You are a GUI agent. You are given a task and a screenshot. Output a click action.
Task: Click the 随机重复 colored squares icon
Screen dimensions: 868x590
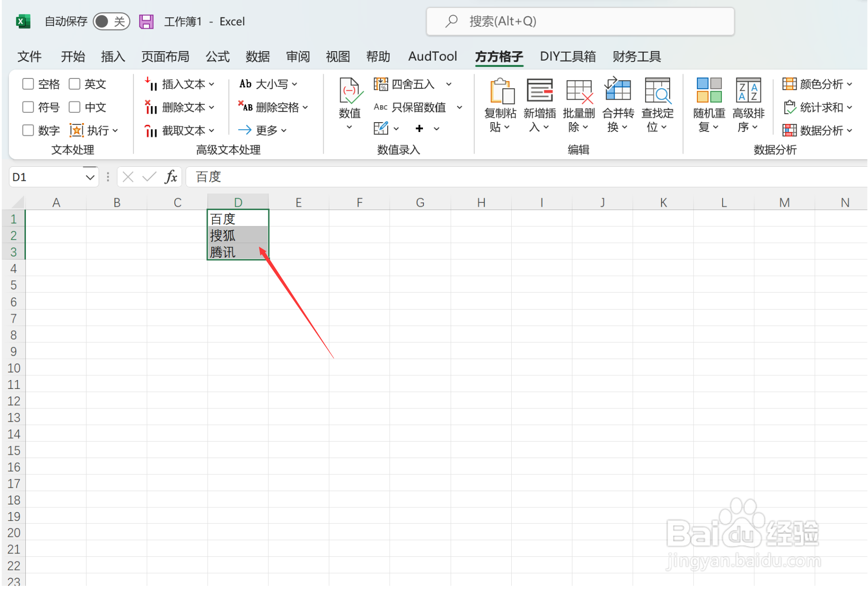coord(709,90)
